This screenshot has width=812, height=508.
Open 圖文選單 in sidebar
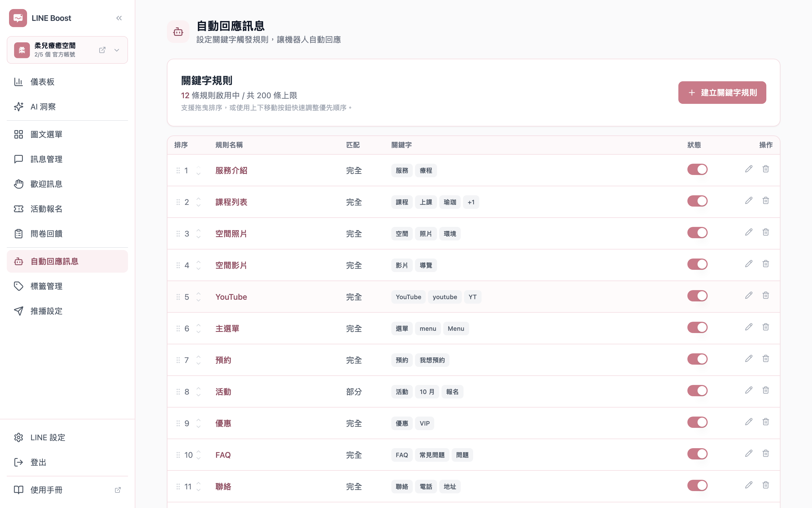(x=67, y=134)
